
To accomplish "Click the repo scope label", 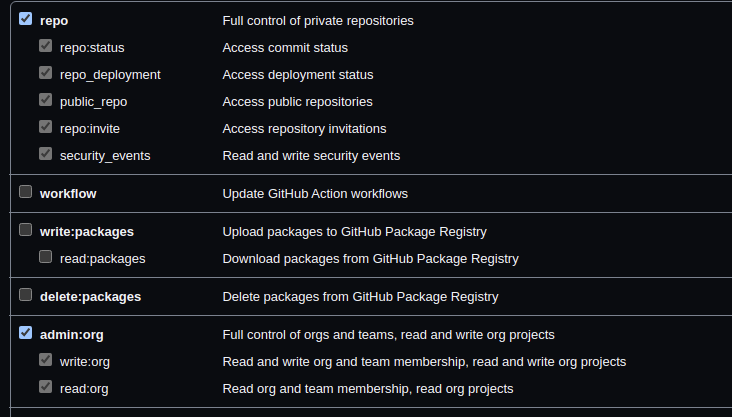I will 54,21.
